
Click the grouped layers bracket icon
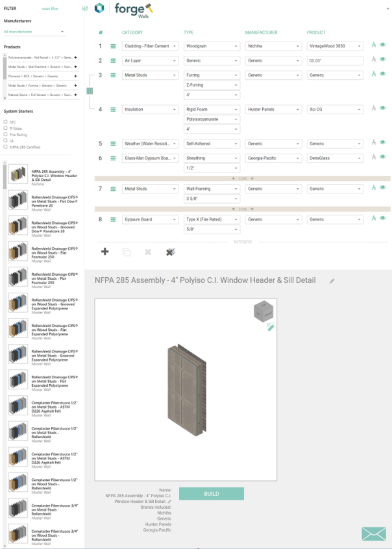click(90, 91)
